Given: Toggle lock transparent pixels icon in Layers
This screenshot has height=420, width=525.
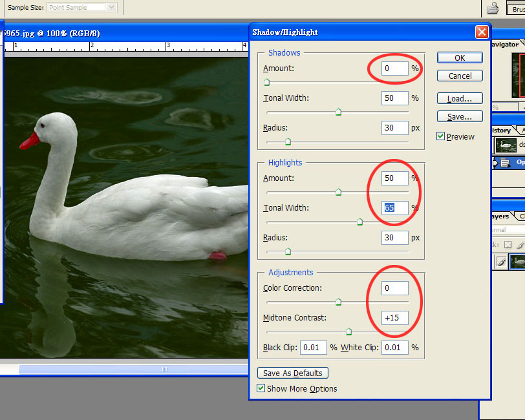Looking at the screenshot, I should [x=508, y=245].
